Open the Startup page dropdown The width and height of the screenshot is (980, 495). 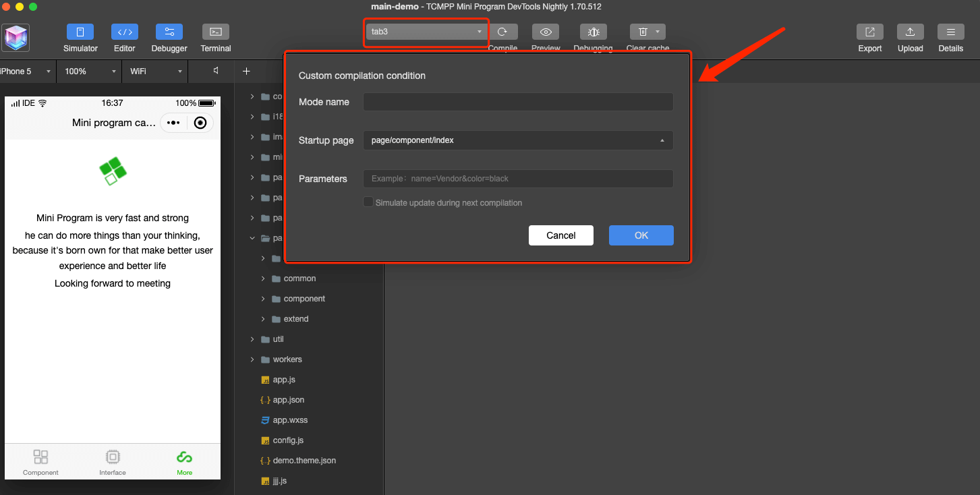[517, 140]
